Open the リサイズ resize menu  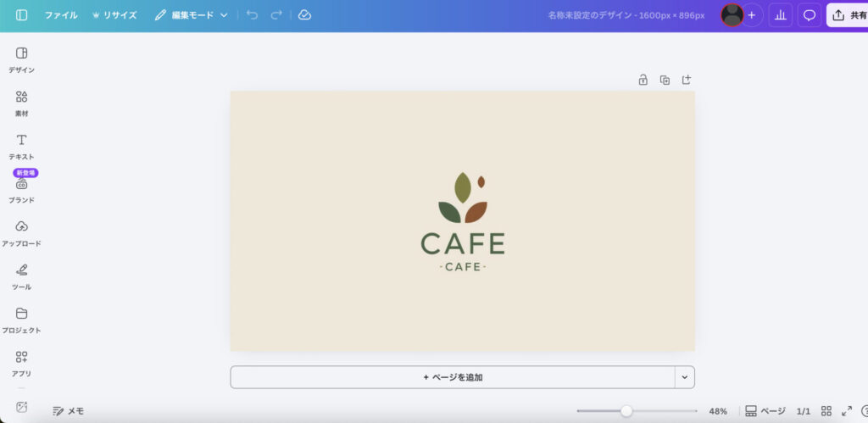pos(114,15)
